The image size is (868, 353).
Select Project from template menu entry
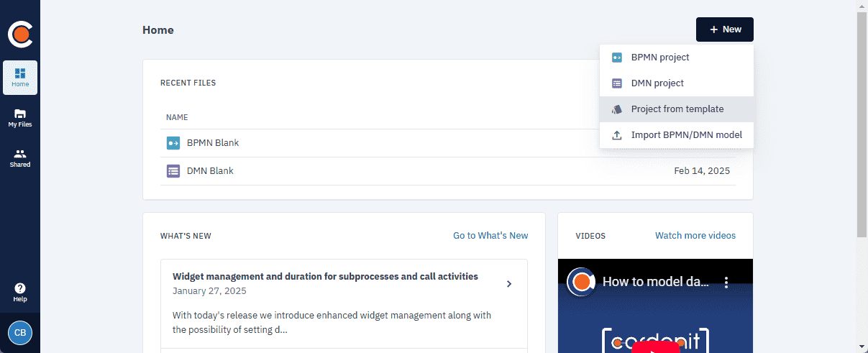pyautogui.click(x=677, y=109)
